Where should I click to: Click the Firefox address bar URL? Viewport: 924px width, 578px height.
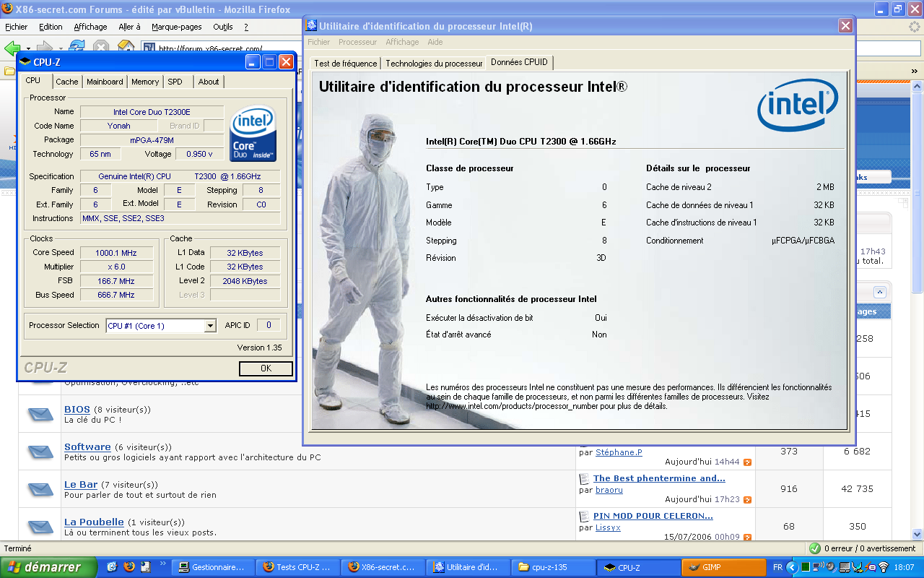pos(210,49)
